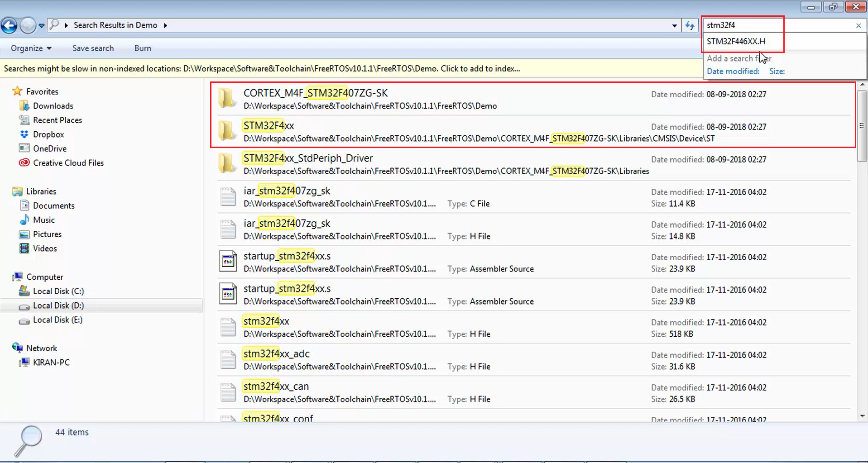Expand the address bar history dropdown

pos(674,26)
